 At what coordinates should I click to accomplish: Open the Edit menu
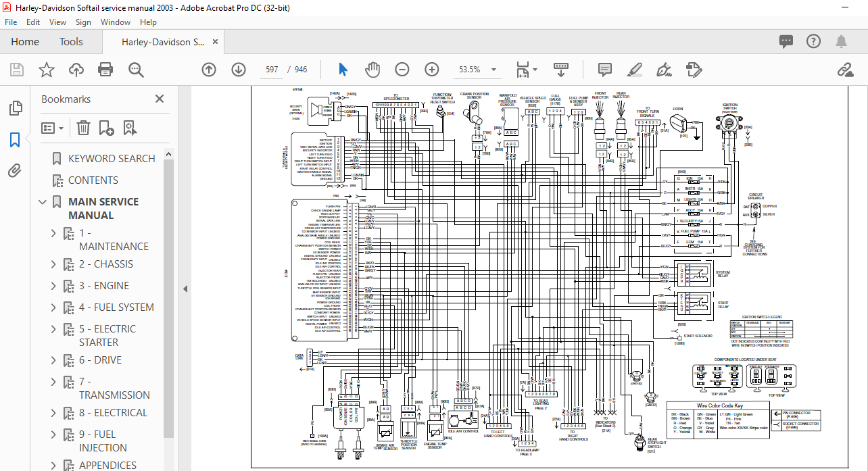click(33, 22)
